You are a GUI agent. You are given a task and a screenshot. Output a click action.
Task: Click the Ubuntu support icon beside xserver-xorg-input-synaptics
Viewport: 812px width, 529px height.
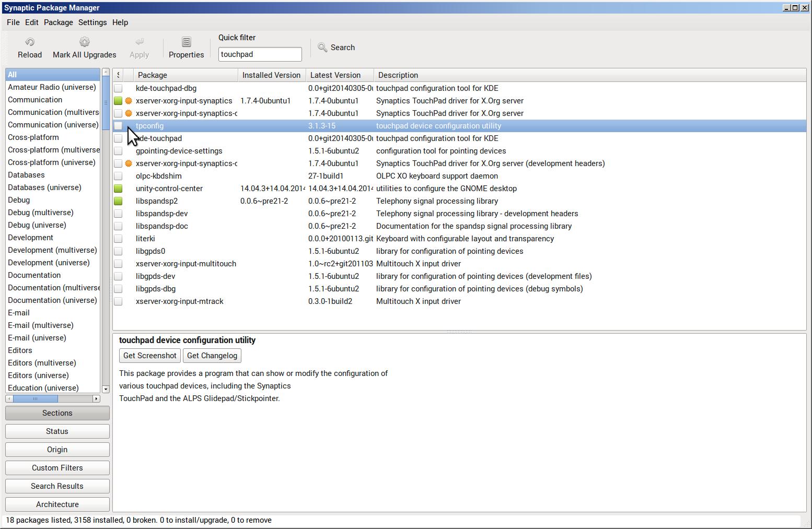[129, 101]
